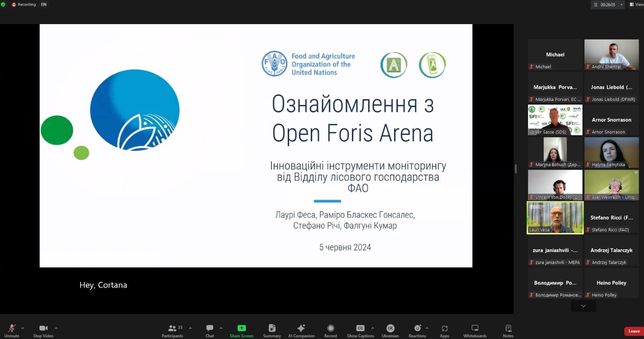Screen dimensions: 644x339
Task: Select Lauri Vesa's video thumbnail
Action: coord(555,218)
